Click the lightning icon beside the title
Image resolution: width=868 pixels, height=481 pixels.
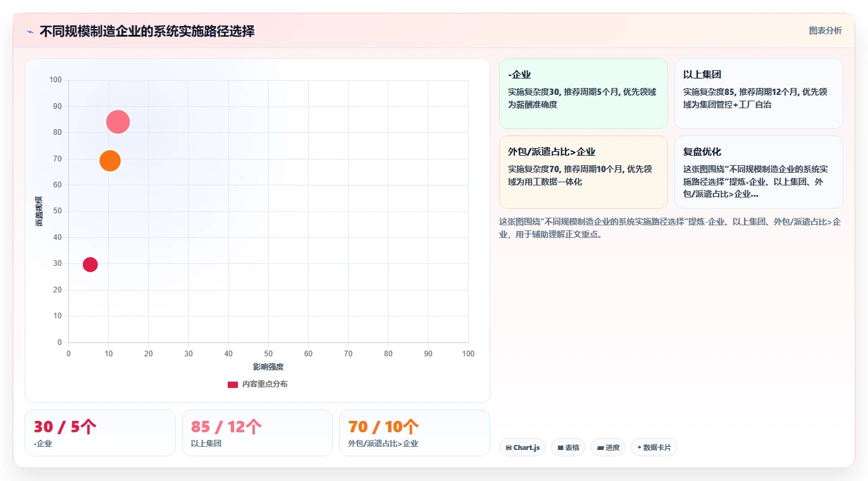coord(30,32)
